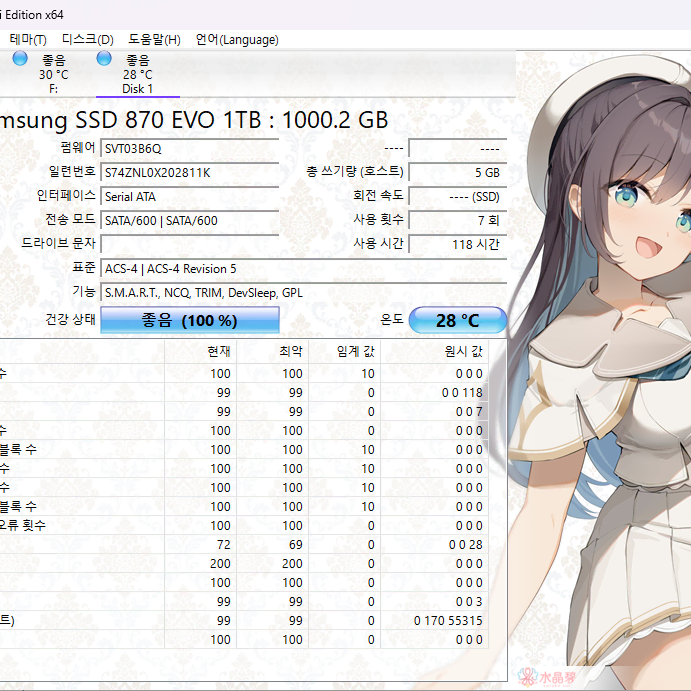Open the 테마(T) menu
The image size is (691, 691).
coord(28,40)
